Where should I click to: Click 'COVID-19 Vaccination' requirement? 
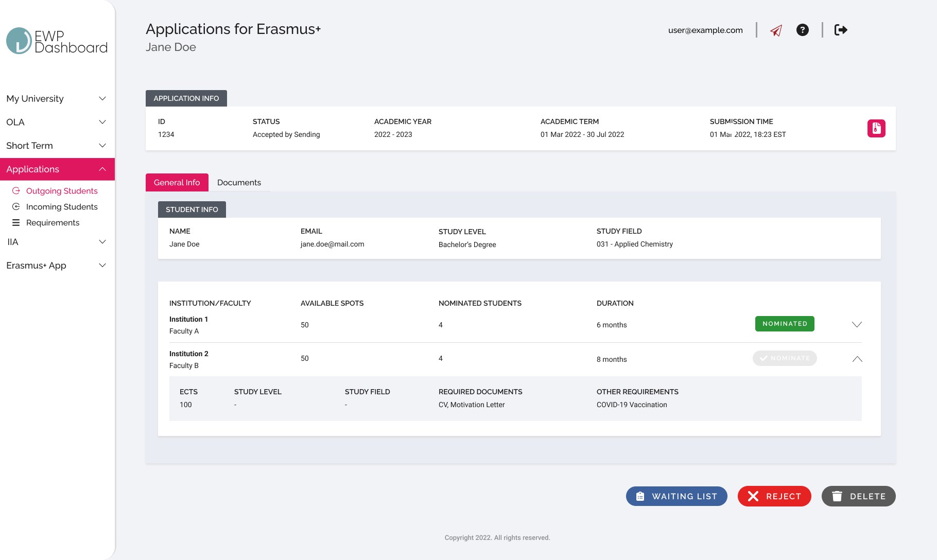click(632, 405)
